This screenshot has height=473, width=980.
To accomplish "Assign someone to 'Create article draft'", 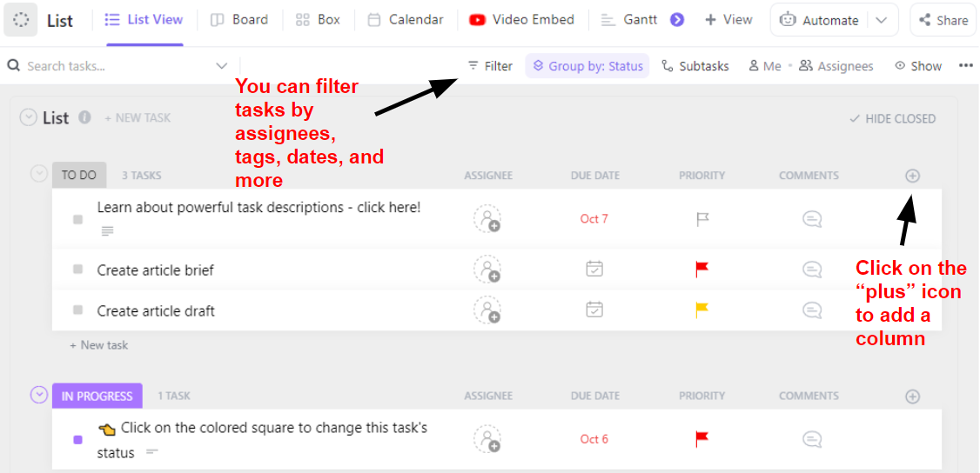I will (487, 310).
